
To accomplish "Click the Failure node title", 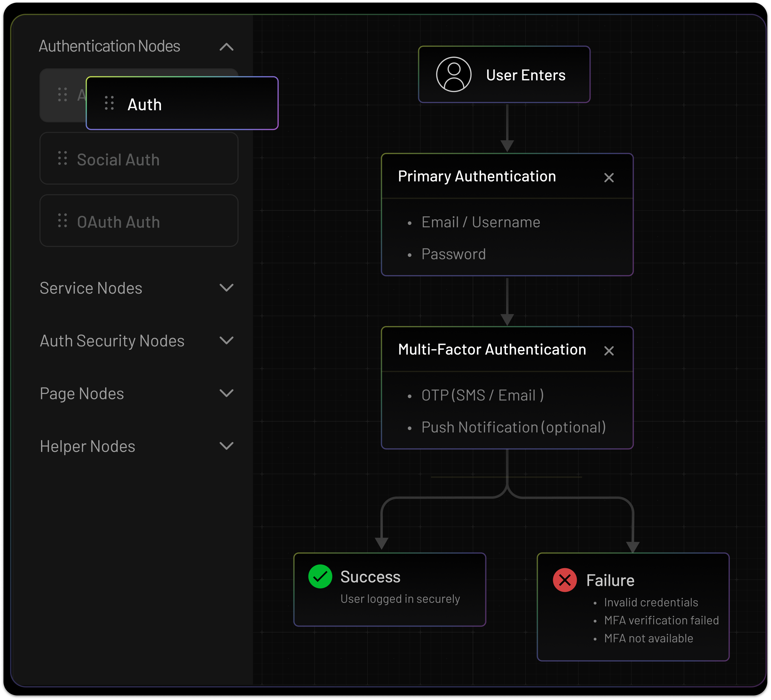I will coord(610,580).
